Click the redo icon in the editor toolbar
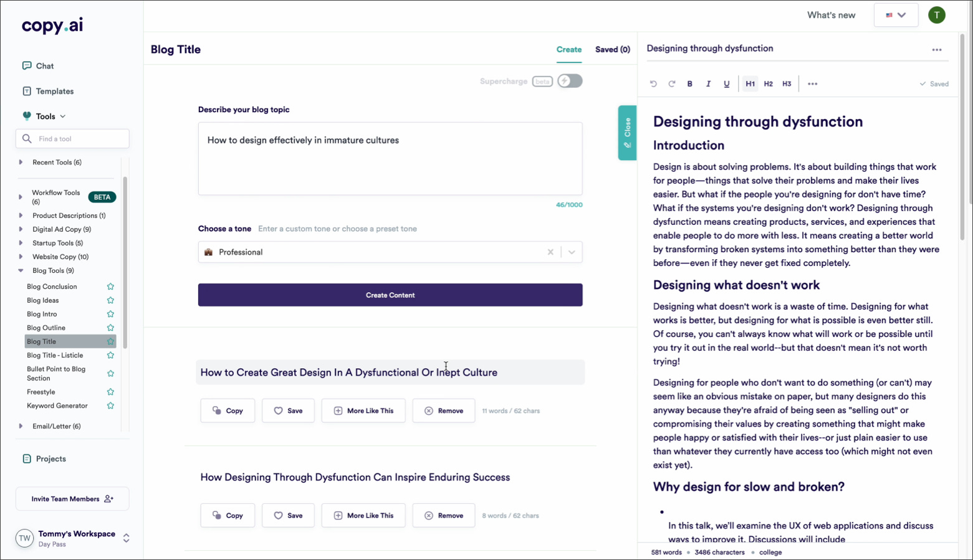Screen dimensions: 973x560 (x=671, y=83)
